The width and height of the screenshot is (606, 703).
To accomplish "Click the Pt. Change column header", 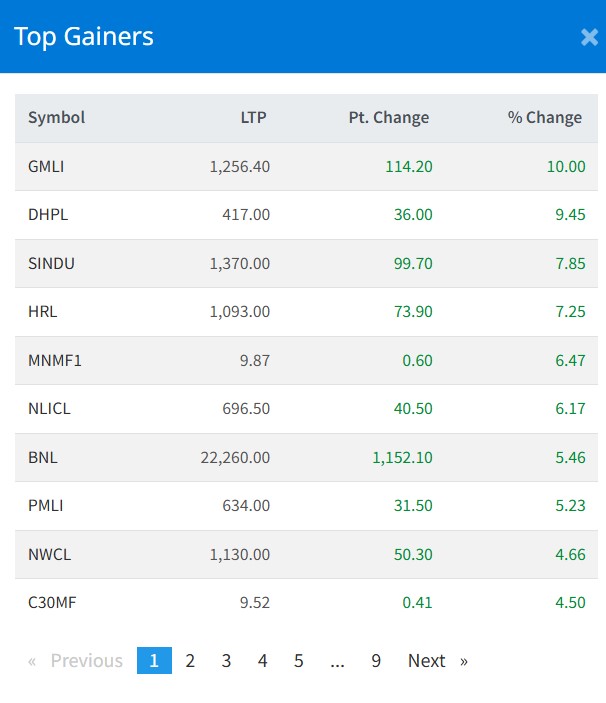I will coord(389,118).
